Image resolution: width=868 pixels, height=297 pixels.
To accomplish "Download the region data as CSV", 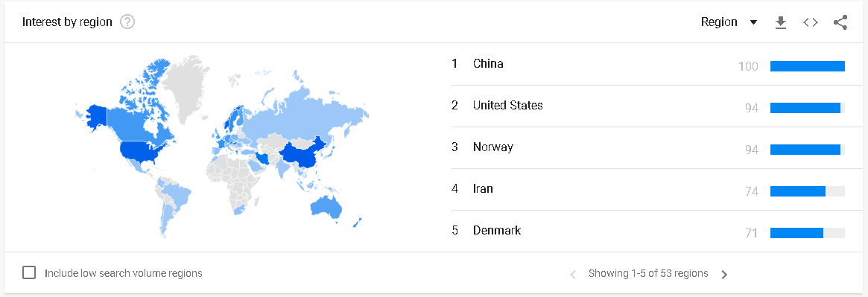I will tap(781, 22).
